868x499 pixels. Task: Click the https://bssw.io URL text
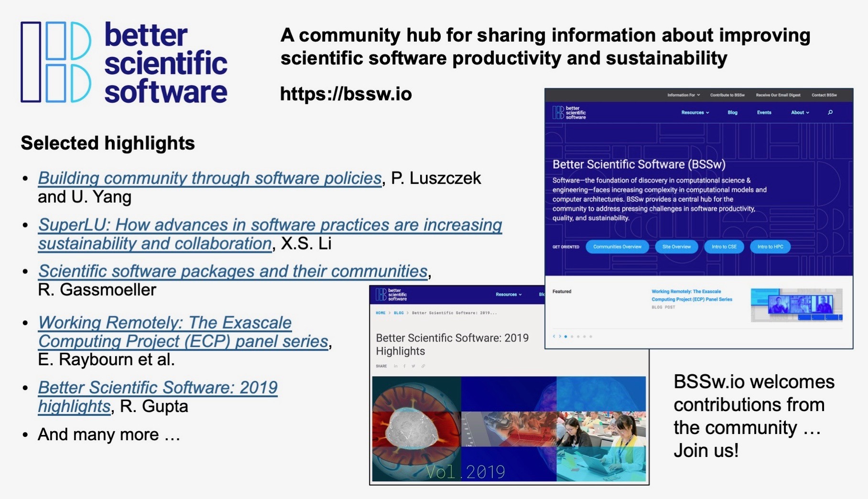point(346,94)
